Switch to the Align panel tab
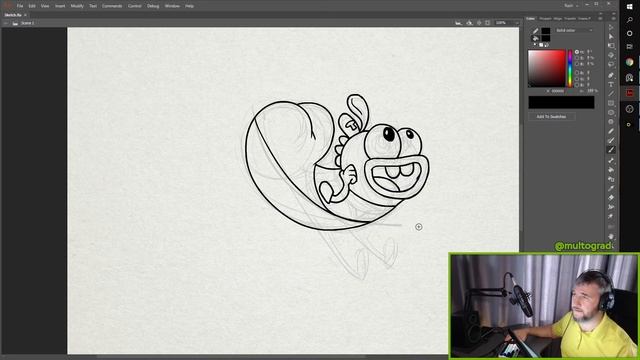 point(558,18)
